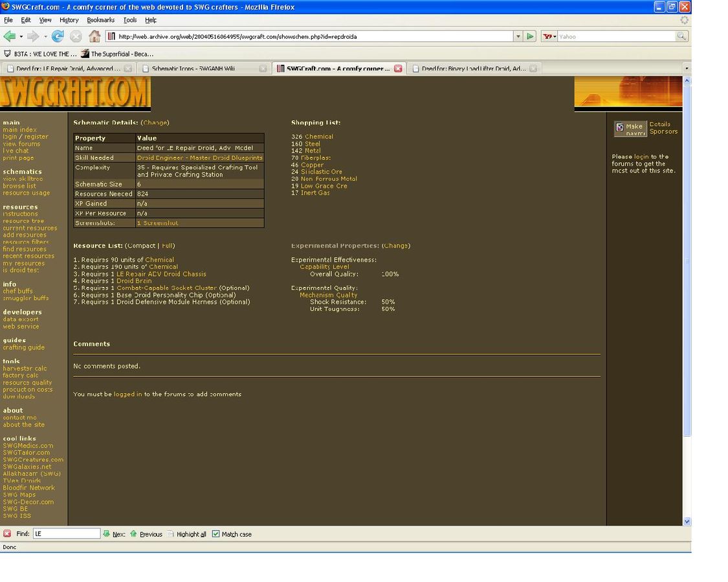Close the find bar with red X

[x=7, y=533]
